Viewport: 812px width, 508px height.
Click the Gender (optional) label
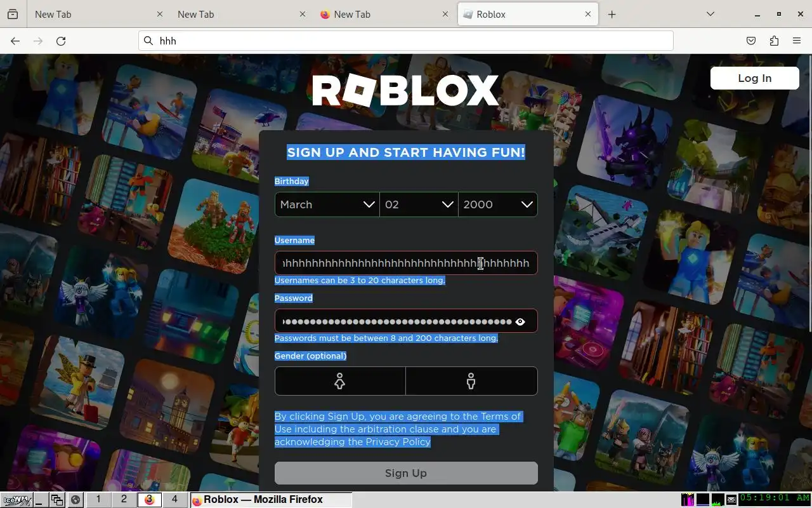click(x=310, y=356)
